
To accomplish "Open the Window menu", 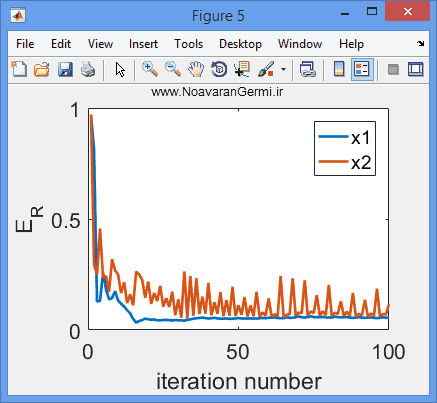I will [300, 44].
